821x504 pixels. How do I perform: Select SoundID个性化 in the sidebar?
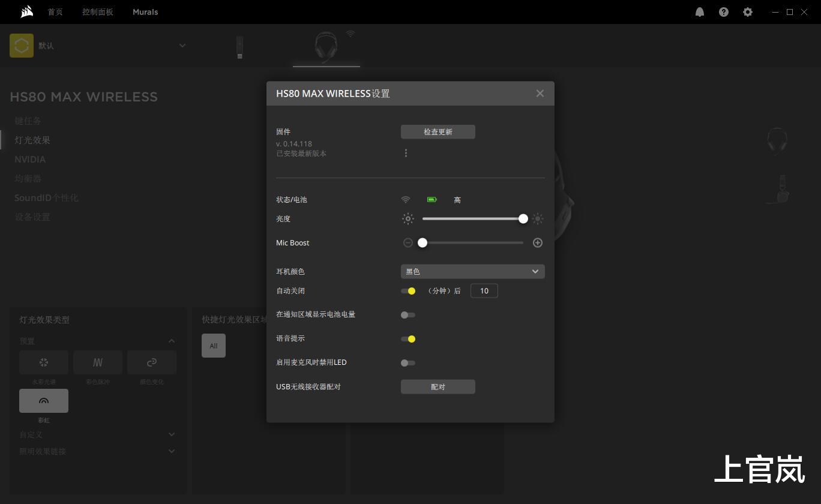pyautogui.click(x=46, y=197)
